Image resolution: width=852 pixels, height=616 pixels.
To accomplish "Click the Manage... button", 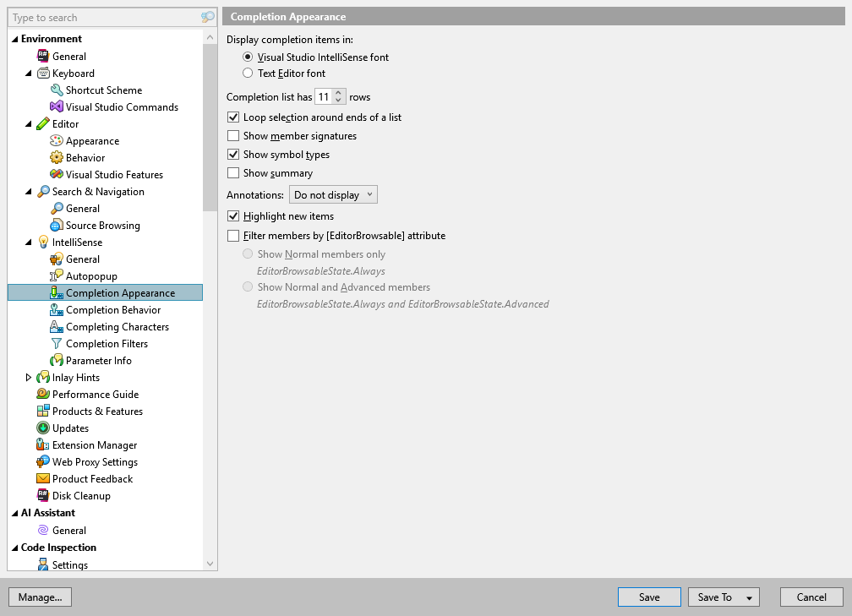I will tap(41, 597).
